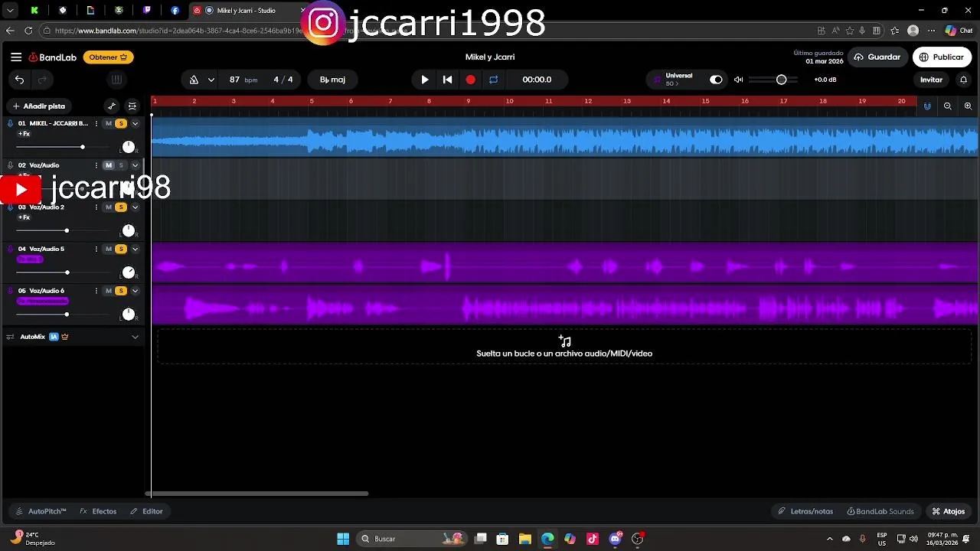Click the Añadir pista button
Viewport: 980px width, 551px height.
coord(38,106)
